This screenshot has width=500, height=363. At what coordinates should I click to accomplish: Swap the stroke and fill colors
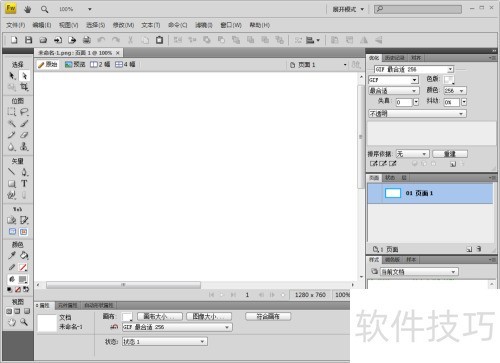click(x=26, y=290)
